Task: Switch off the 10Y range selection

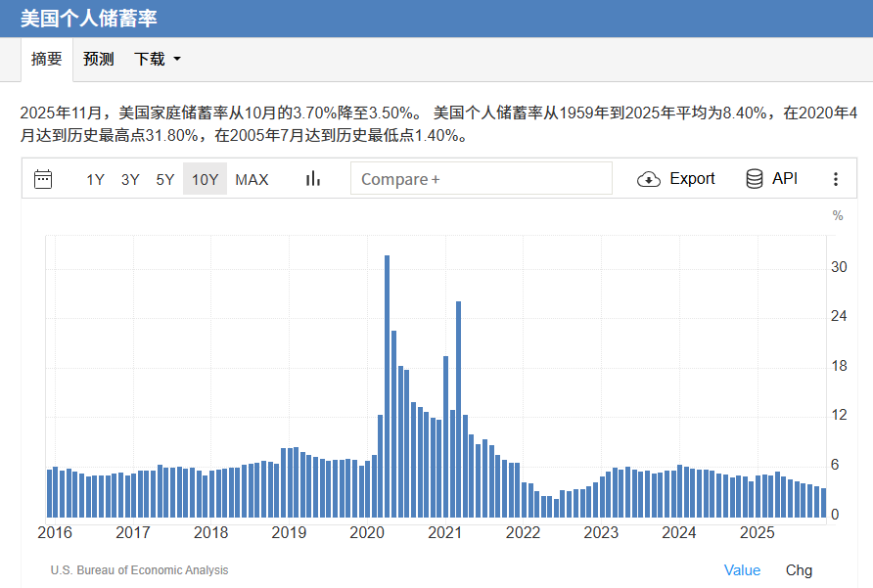Action: coord(205,179)
